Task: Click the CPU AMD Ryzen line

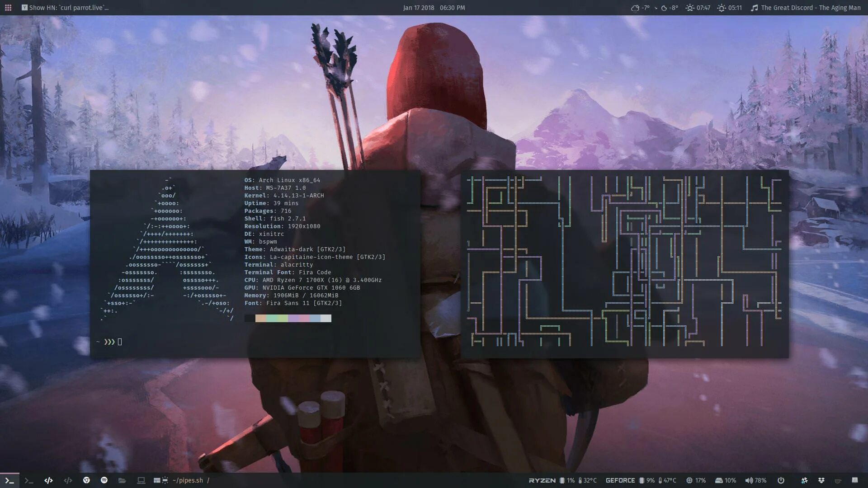Action: point(313,280)
